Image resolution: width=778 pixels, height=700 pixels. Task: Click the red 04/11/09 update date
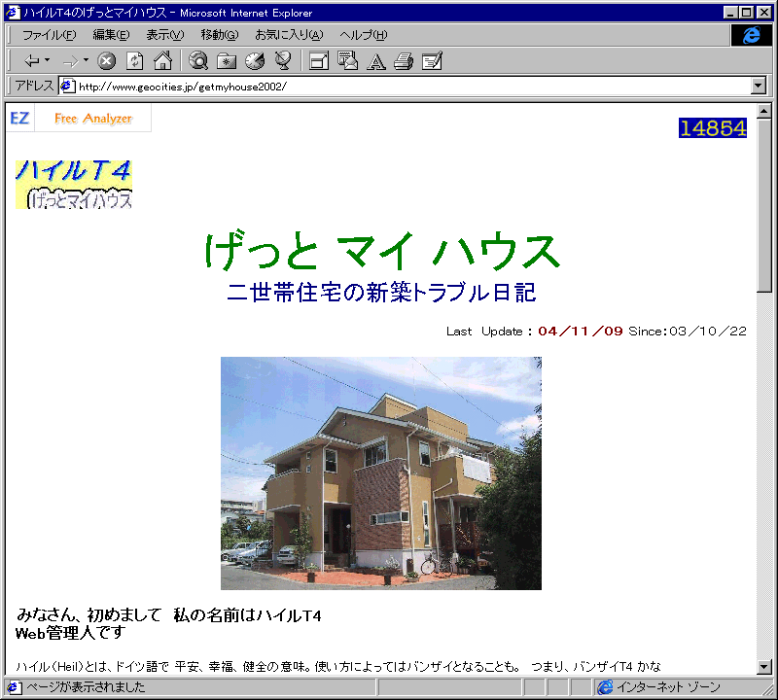[x=580, y=331]
